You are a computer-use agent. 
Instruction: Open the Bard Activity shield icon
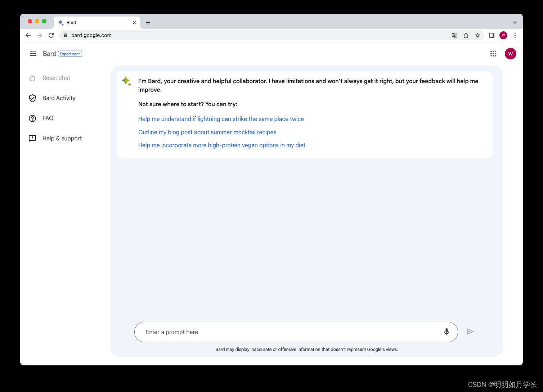(x=32, y=98)
